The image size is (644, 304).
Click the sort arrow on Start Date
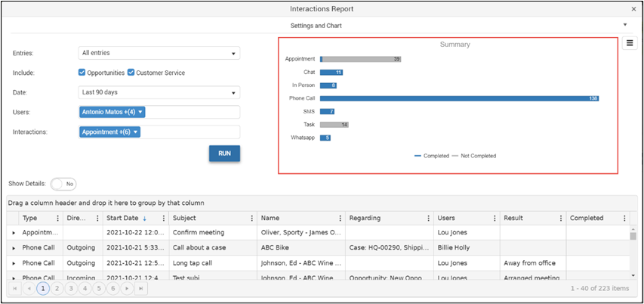144,219
